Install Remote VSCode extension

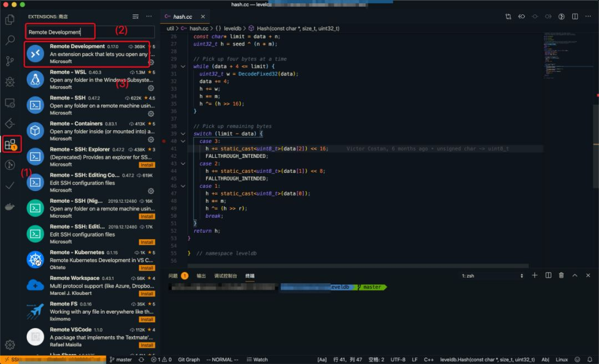(x=146, y=345)
